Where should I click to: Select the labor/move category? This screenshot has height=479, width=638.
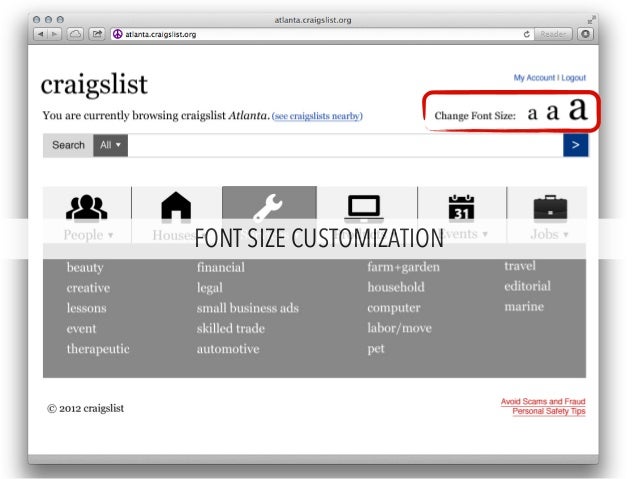click(x=399, y=328)
